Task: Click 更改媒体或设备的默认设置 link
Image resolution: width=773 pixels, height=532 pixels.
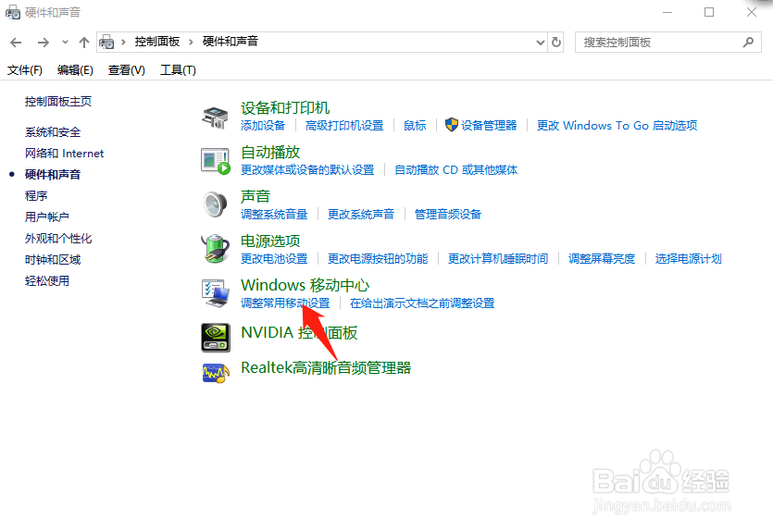Action: tap(307, 170)
